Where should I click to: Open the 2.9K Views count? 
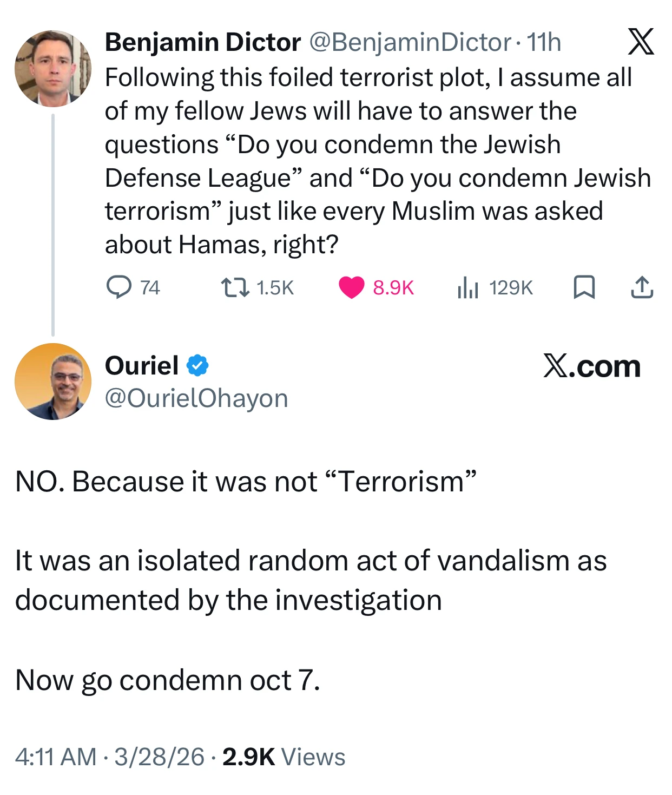pos(284,757)
